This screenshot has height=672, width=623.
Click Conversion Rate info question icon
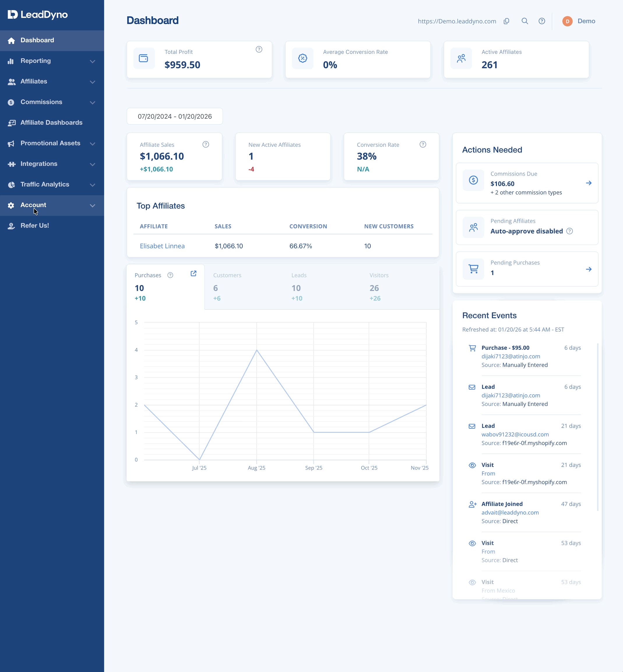pos(423,144)
